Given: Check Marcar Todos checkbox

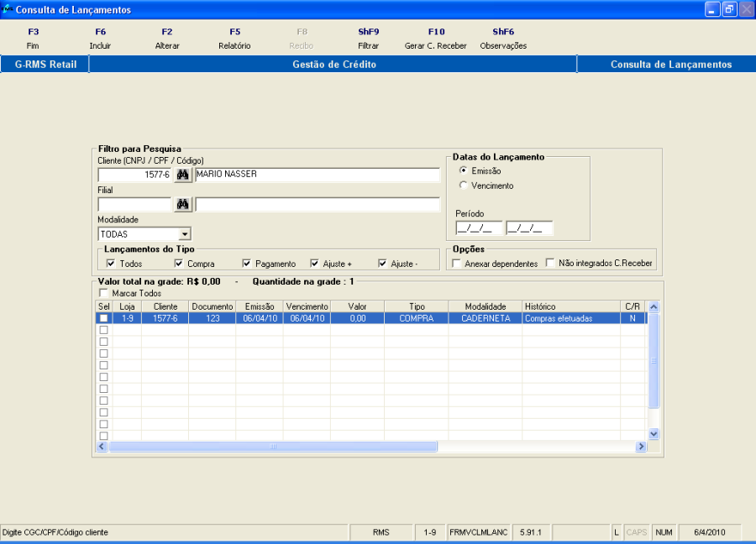Looking at the screenshot, I should pos(103,293).
